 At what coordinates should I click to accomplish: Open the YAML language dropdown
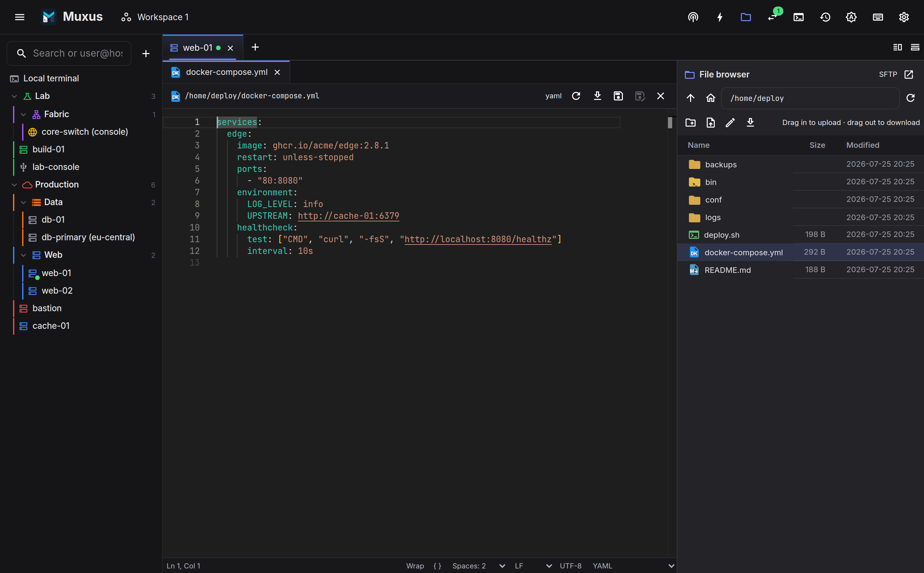[x=633, y=566]
